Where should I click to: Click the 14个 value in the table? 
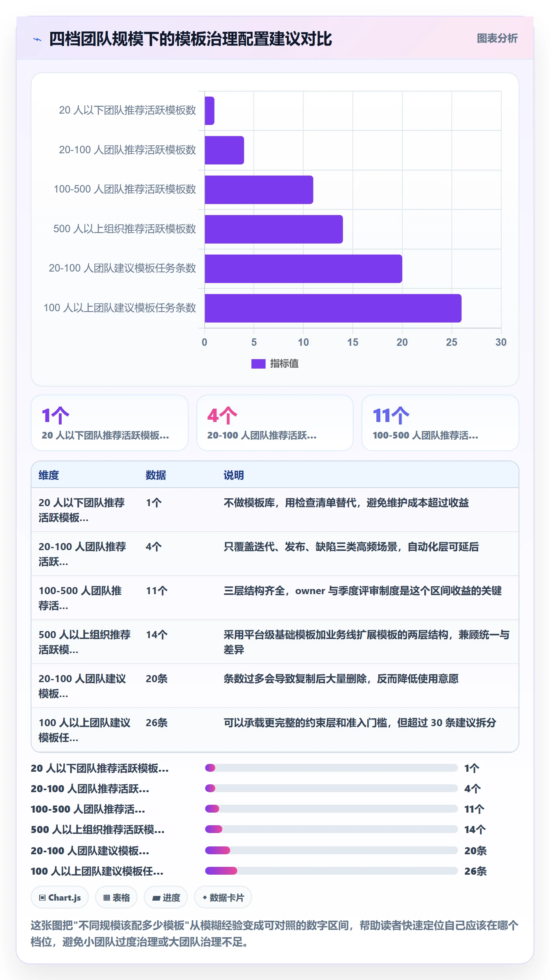(157, 635)
